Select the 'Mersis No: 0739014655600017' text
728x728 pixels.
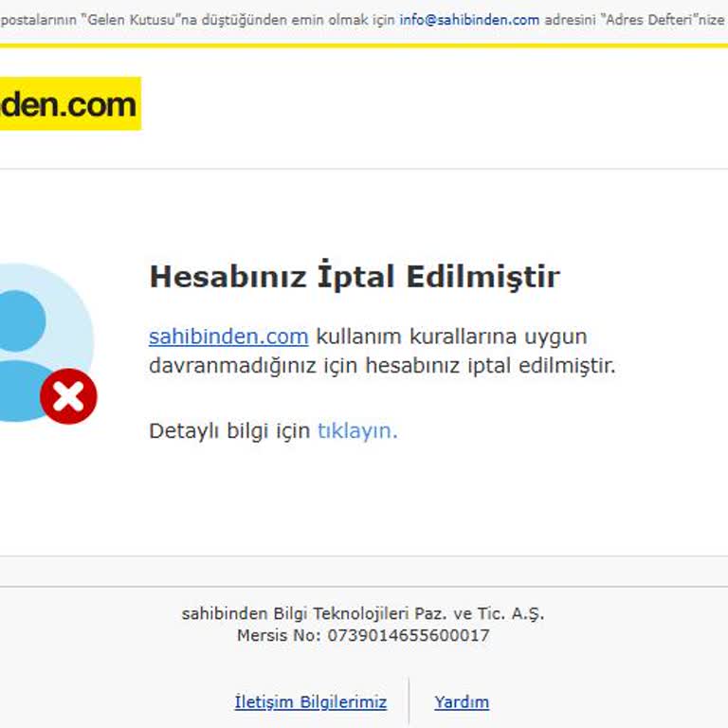point(363,635)
